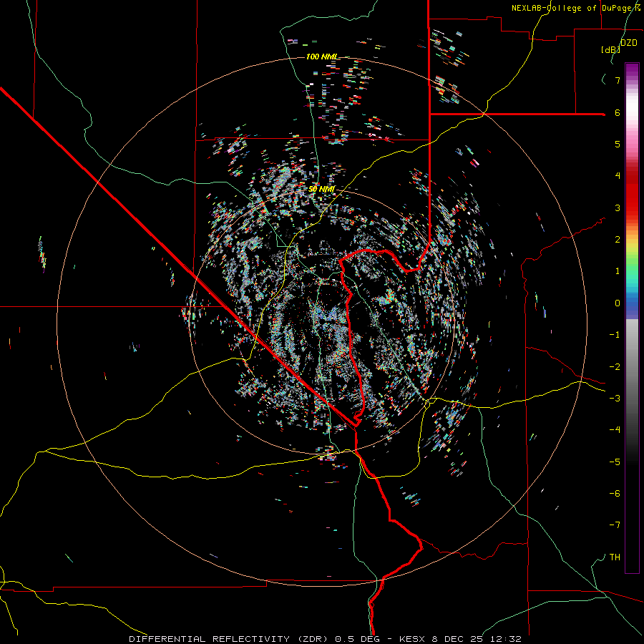The height and width of the screenshot is (644, 644).
Task: Click the 0 tick label on the dB scale
Action: [617, 303]
